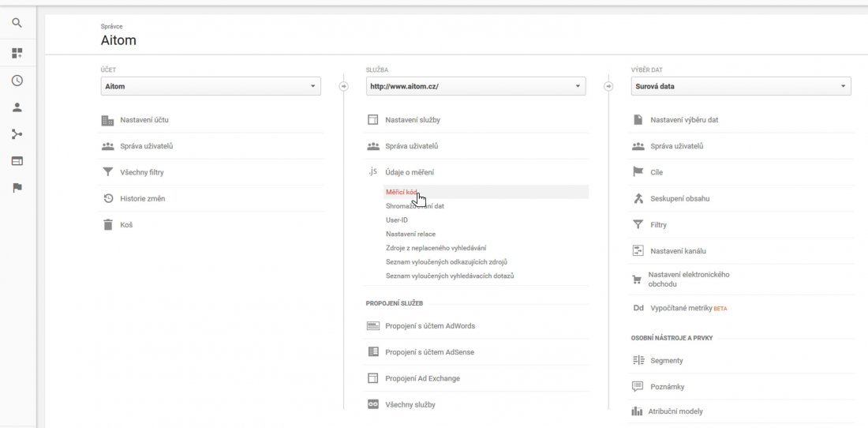The height and width of the screenshot is (428, 868).
Task: Open User-ID submenu item
Action: pos(396,220)
